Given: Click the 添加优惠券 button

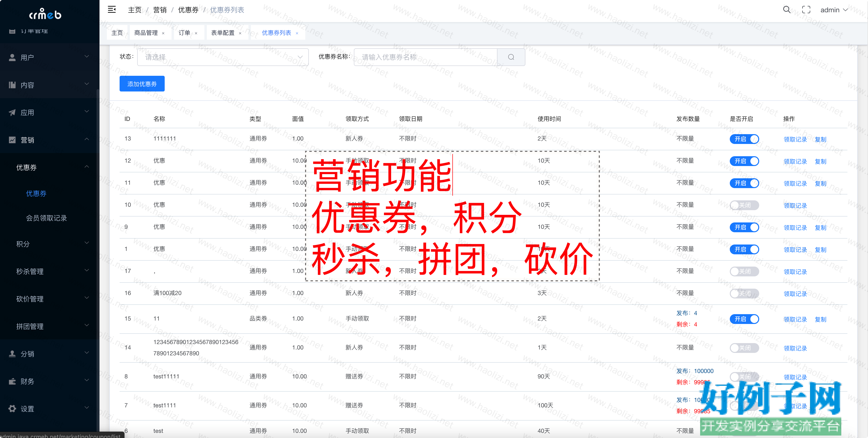Looking at the screenshot, I should pyautogui.click(x=142, y=84).
